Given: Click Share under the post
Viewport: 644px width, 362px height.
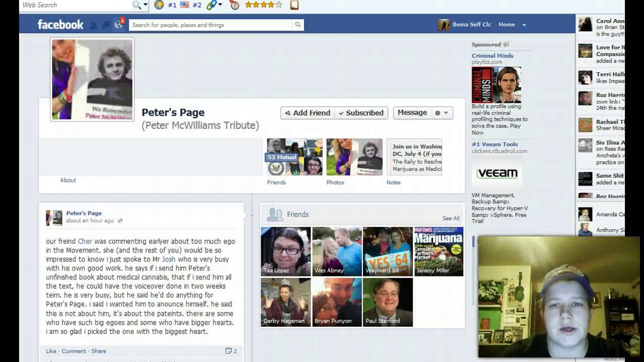Looking at the screenshot, I should point(99,351).
